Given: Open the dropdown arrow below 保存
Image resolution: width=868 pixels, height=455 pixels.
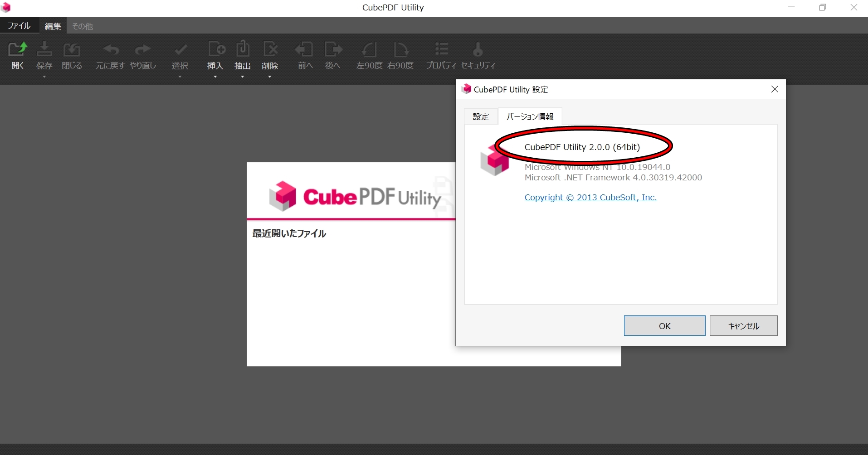Looking at the screenshot, I should pyautogui.click(x=44, y=76).
